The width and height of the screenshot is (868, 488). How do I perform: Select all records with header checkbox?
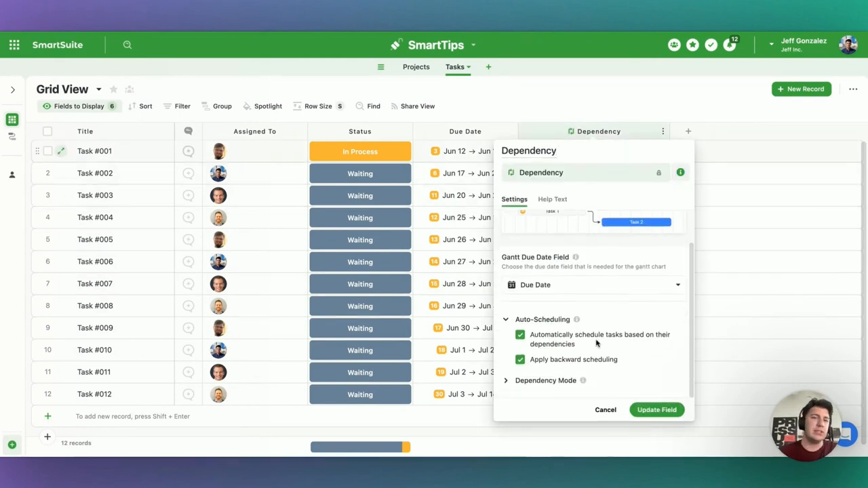pos(47,131)
